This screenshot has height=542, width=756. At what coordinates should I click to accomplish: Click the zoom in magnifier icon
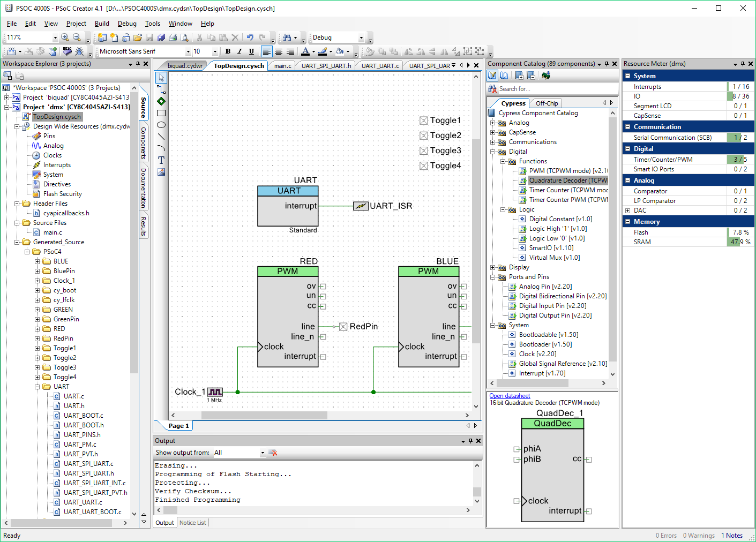65,37
